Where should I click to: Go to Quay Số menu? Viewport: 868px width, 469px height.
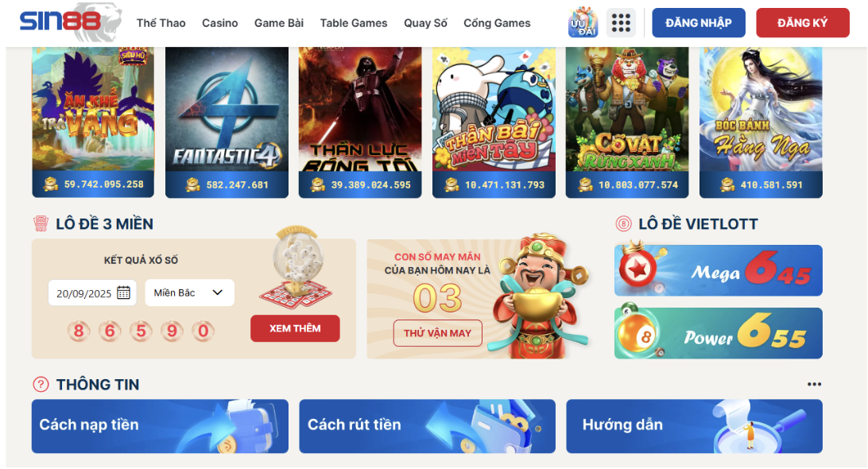pos(425,23)
